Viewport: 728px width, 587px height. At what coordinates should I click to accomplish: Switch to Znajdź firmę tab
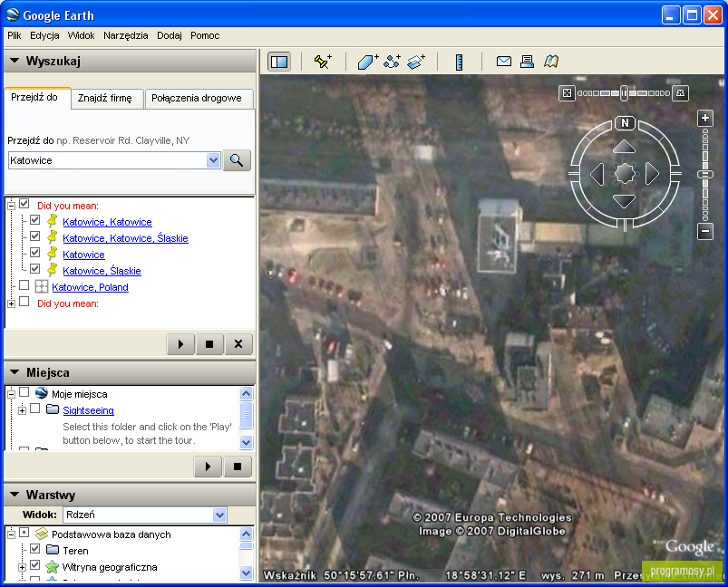[107, 98]
